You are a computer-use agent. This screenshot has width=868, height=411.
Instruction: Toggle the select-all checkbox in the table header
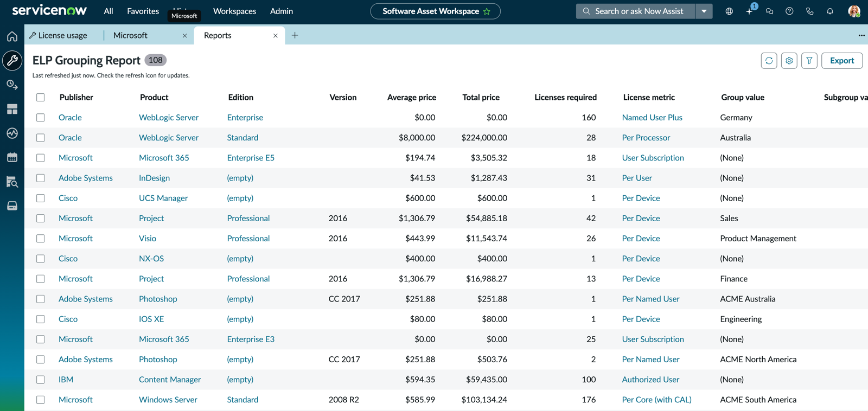[41, 98]
